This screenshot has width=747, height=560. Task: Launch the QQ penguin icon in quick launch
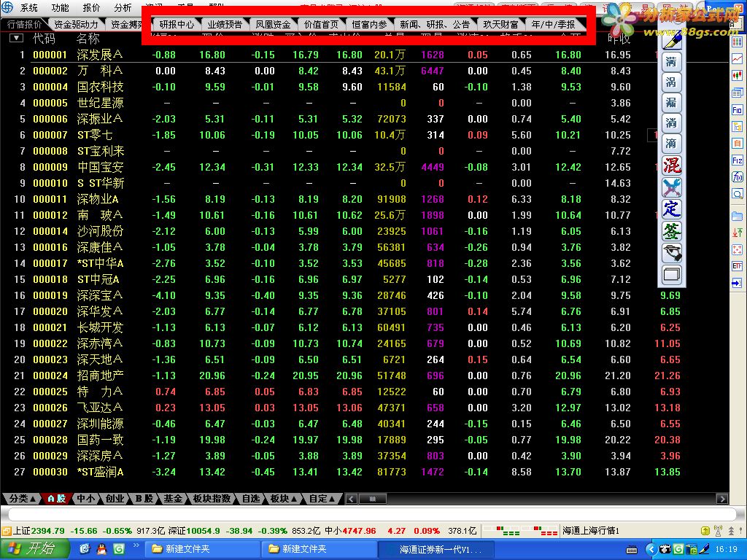coord(101,549)
